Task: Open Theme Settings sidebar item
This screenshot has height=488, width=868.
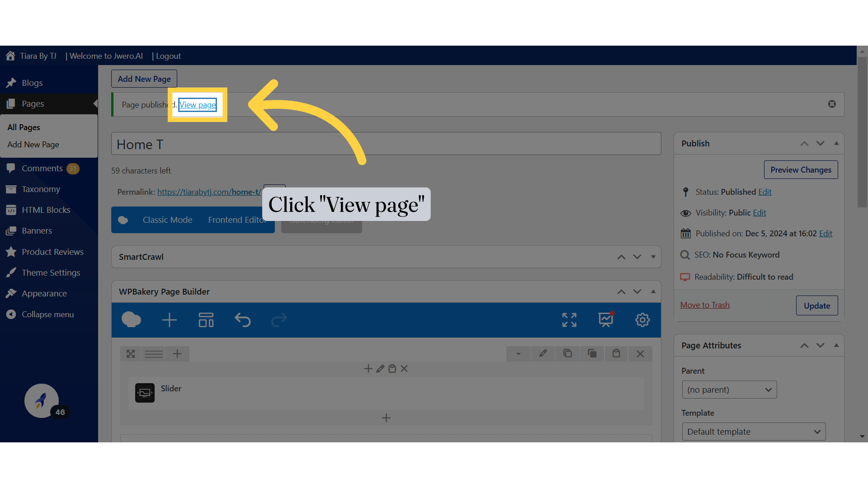Action: point(51,272)
